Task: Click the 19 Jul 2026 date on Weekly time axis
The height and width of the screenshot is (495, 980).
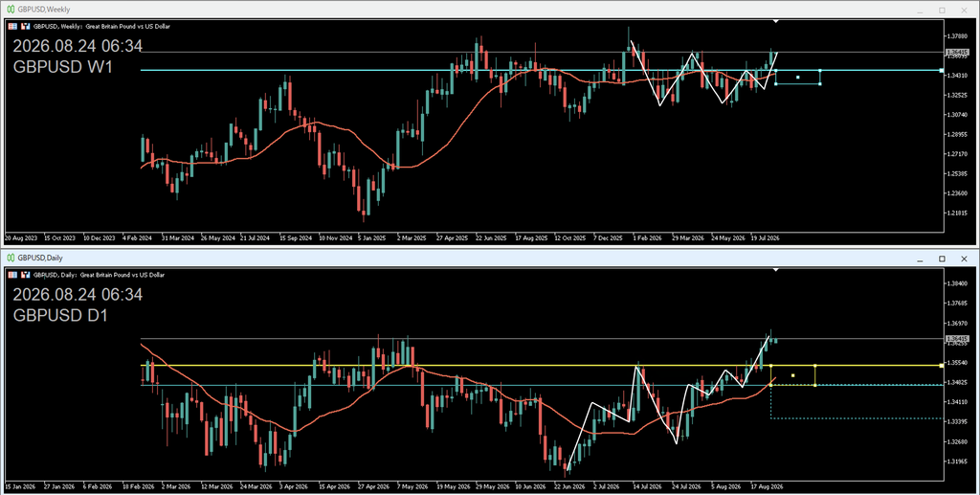Action: click(766, 238)
